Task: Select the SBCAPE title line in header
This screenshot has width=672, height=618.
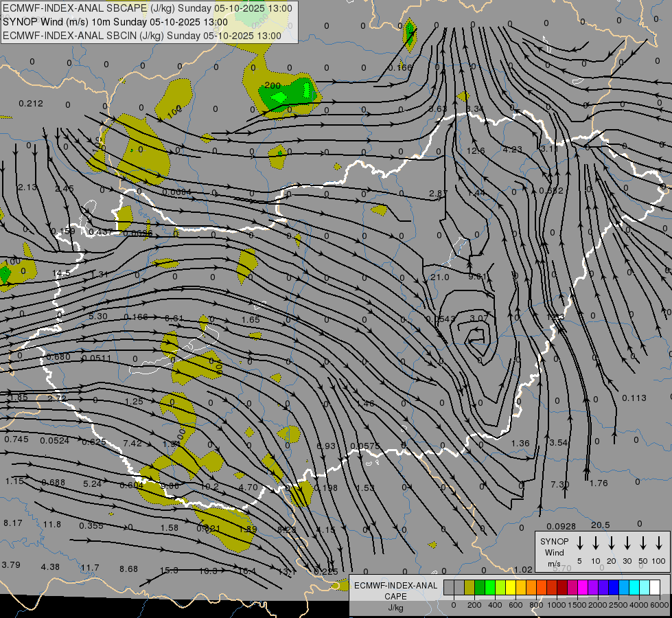Action: 148,8
